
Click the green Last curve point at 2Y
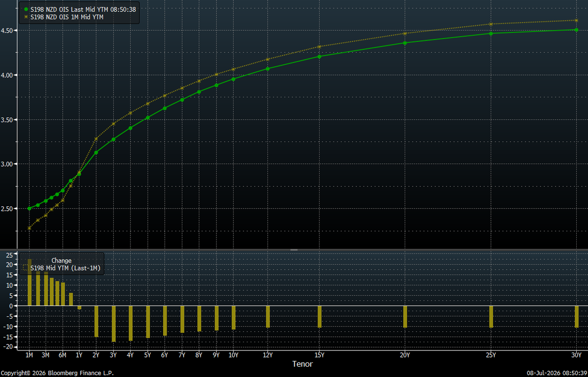coord(96,152)
